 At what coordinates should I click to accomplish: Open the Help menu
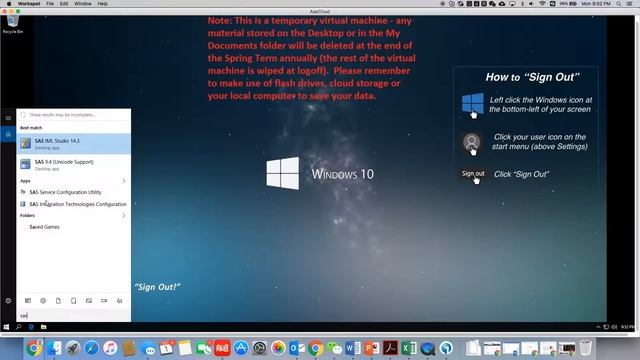click(x=102, y=4)
